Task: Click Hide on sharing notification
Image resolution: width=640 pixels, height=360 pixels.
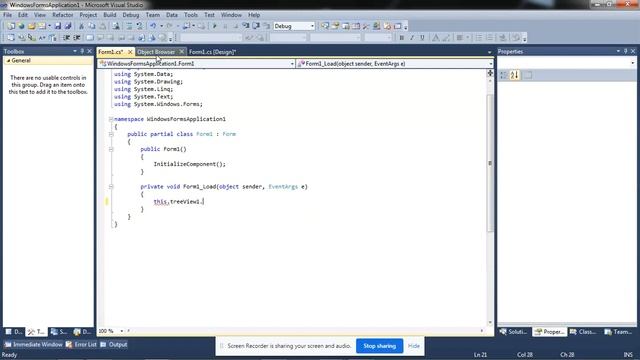Action: coord(413,346)
